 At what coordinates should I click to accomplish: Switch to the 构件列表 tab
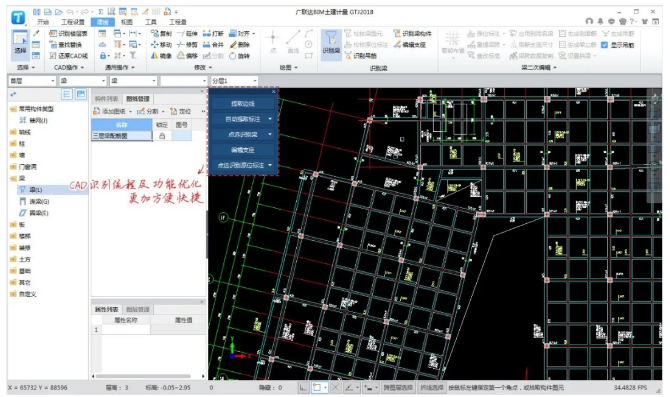(x=106, y=99)
